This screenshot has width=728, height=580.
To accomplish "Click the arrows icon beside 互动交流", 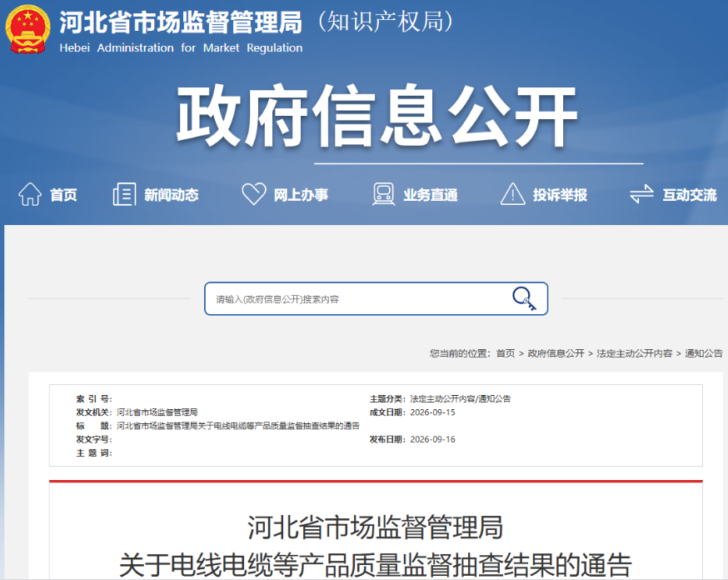I will coord(641,194).
